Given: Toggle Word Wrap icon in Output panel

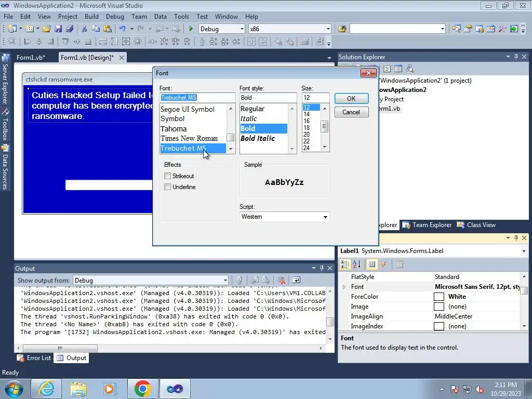Looking at the screenshot, I should tap(296, 280).
